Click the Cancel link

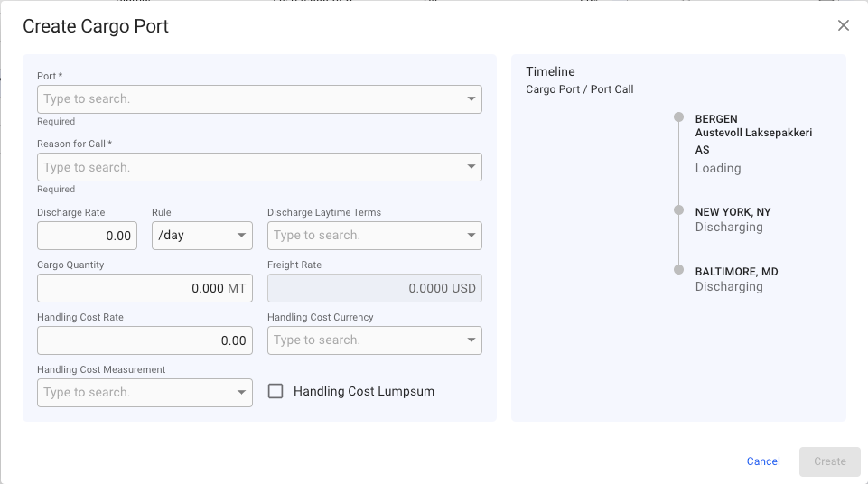(x=763, y=461)
